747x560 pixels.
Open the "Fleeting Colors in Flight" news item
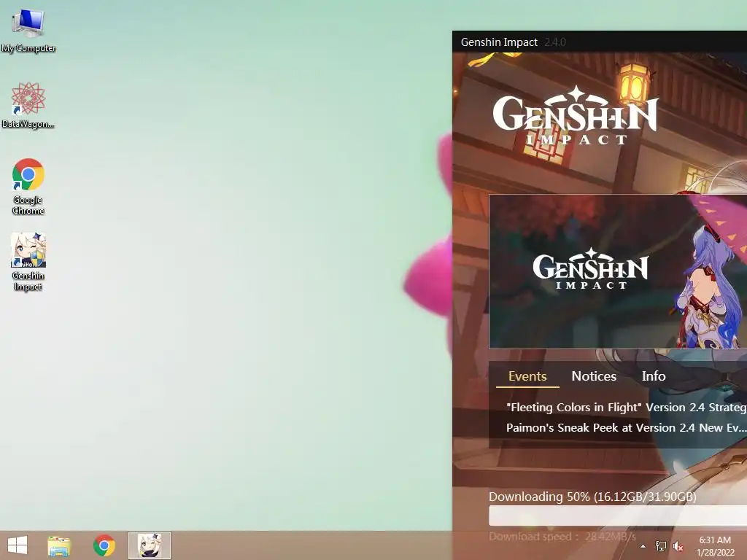(x=626, y=407)
